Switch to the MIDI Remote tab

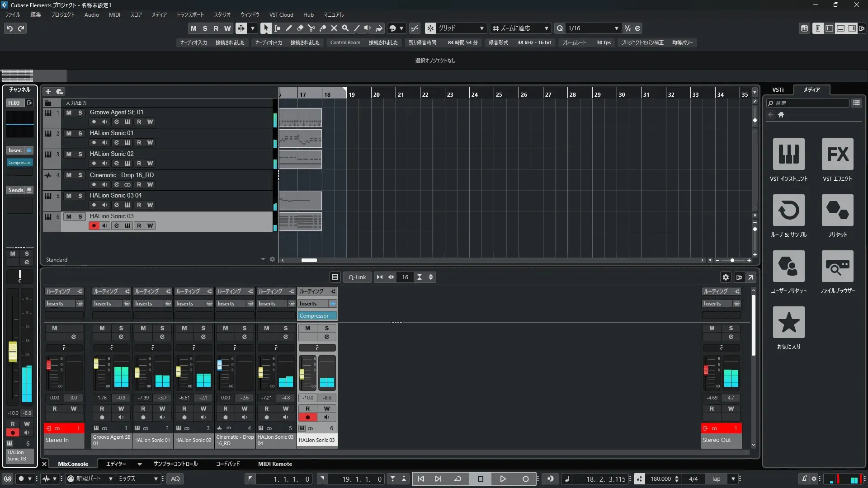(274, 464)
